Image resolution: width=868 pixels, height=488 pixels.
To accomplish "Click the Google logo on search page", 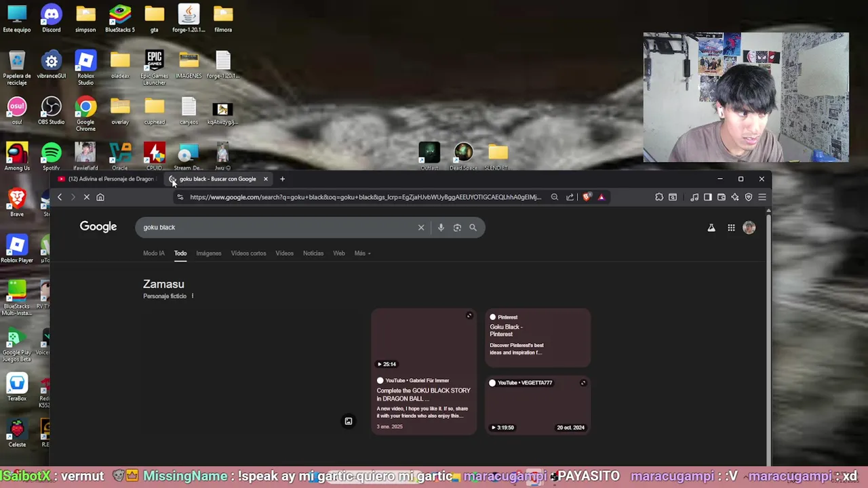I will [x=98, y=226].
